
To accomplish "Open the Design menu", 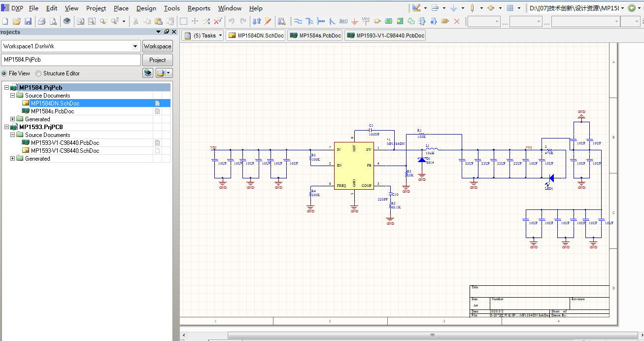I will click(146, 8).
